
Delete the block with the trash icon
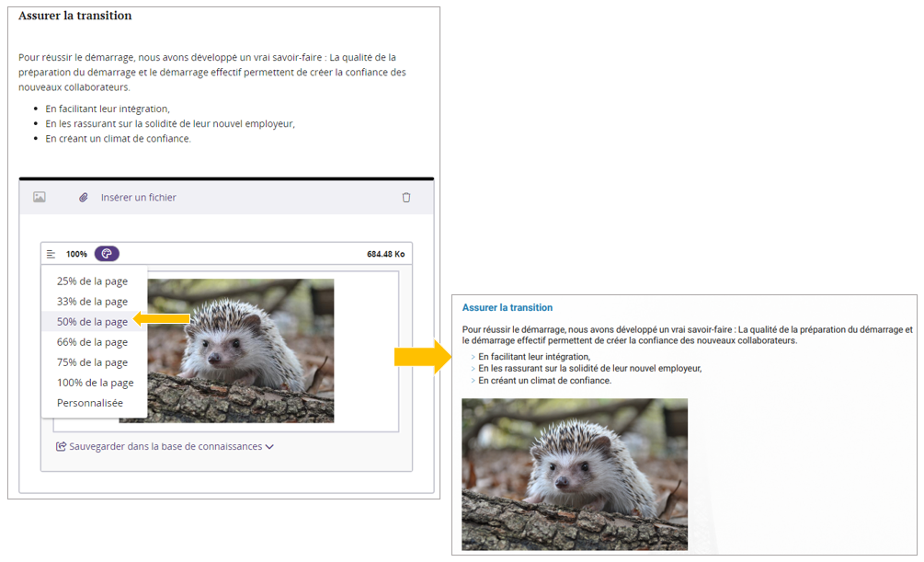(406, 198)
